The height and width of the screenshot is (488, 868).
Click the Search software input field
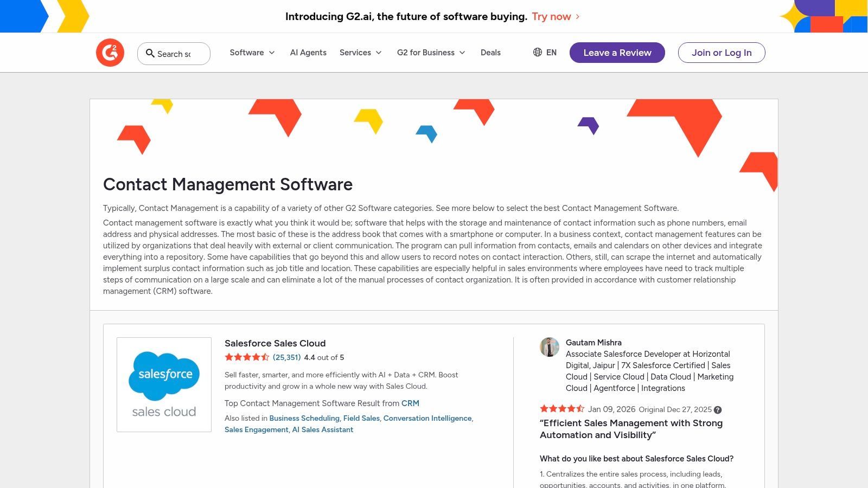[174, 54]
